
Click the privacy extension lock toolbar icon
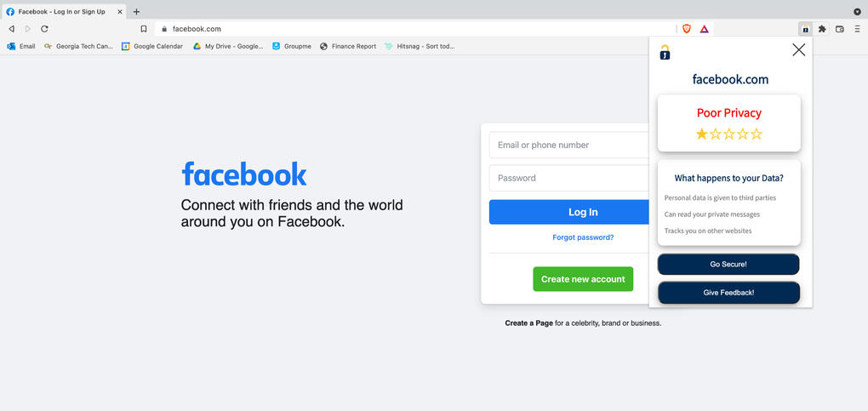pyautogui.click(x=805, y=29)
